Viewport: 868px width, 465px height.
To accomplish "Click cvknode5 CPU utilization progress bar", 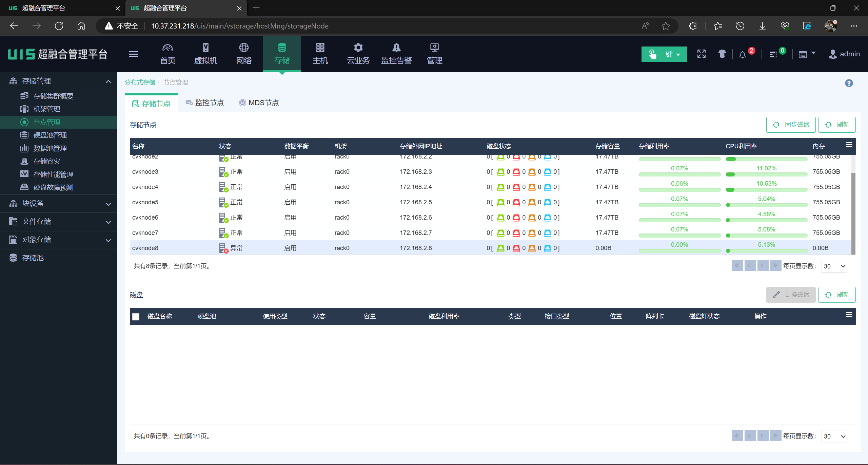I will pyautogui.click(x=766, y=205).
